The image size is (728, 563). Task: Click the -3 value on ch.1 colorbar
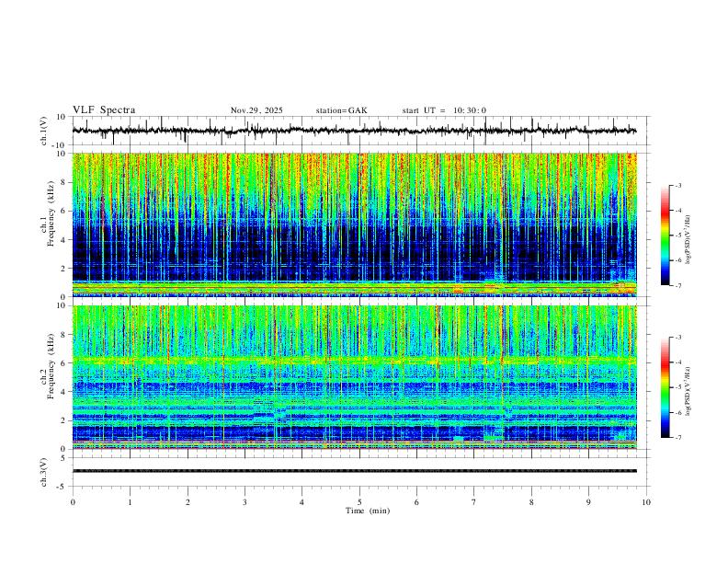[x=677, y=185]
